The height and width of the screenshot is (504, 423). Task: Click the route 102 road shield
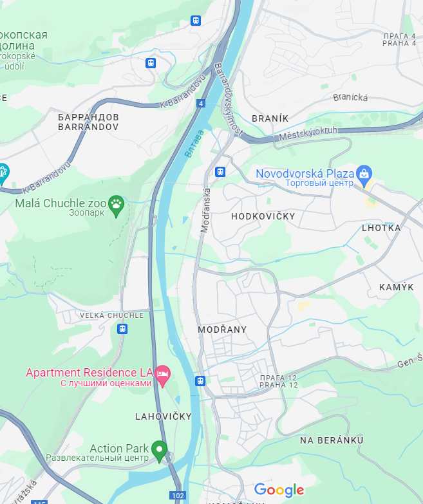[178, 496]
